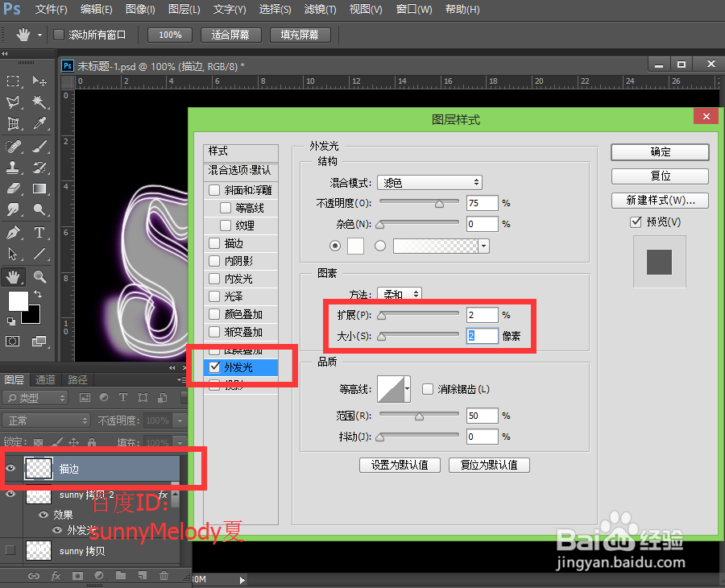Click the Add layer mask icon
Viewport: 725px width, 588px height.
tap(78, 576)
